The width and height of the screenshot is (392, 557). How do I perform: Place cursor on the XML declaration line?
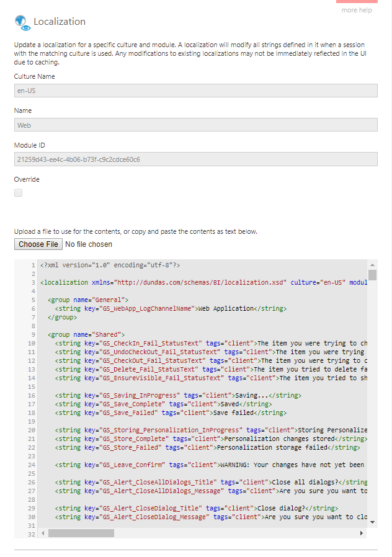[x=110, y=265]
